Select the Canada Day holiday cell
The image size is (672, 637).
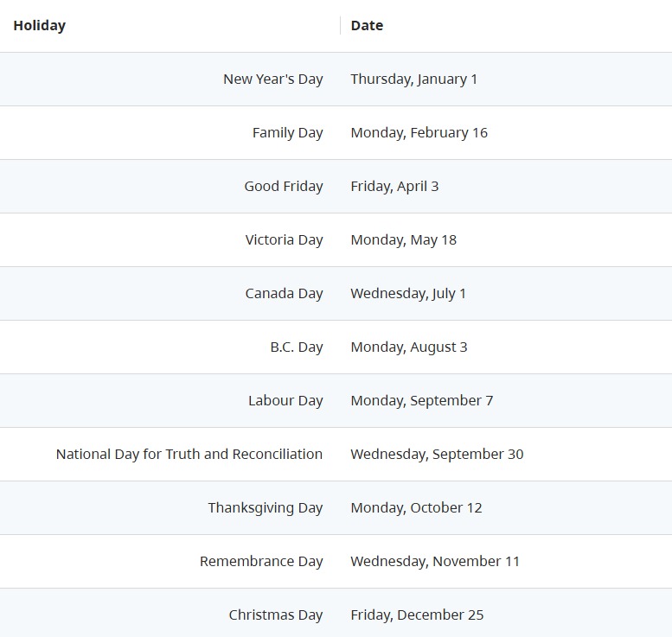point(284,294)
